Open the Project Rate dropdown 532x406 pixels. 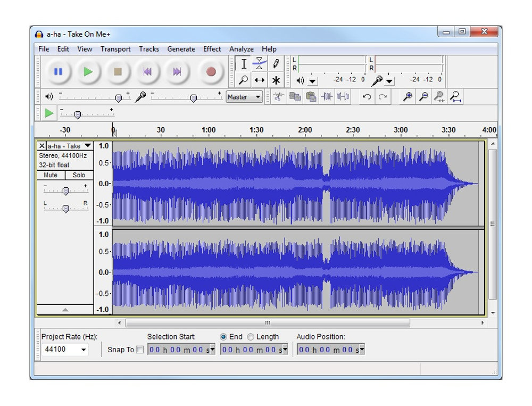tap(84, 350)
